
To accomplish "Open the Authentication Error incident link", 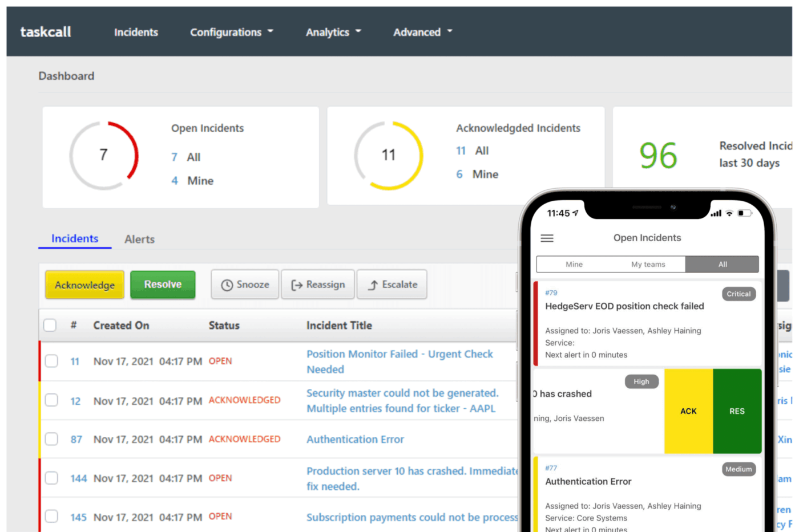I will pos(355,440).
